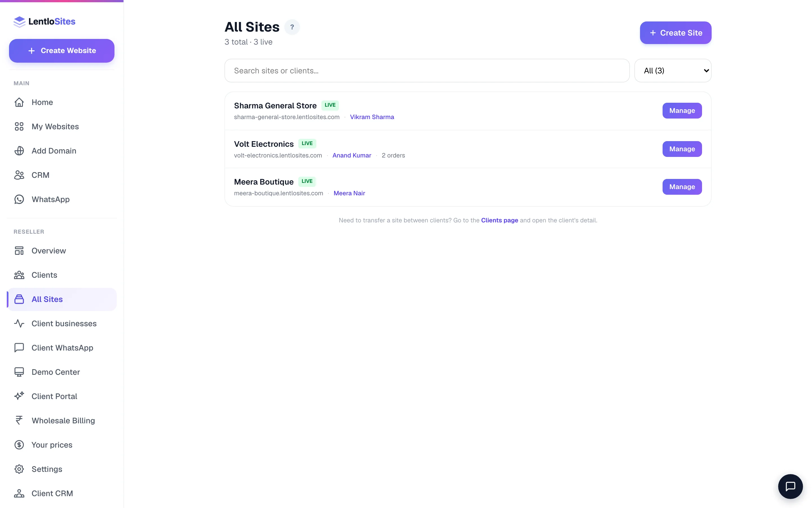The width and height of the screenshot is (812, 508).
Task: Open the All (3) filter dropdown
Action: 673,71
